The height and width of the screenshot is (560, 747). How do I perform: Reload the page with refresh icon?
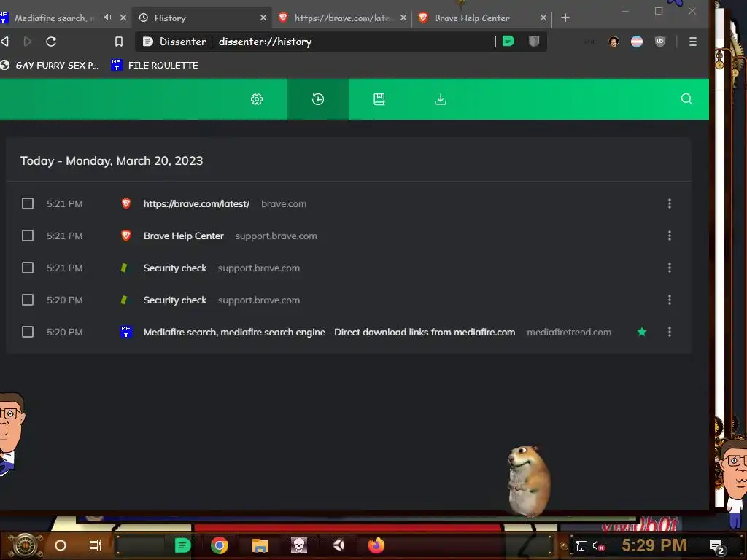tap(51, 42)
